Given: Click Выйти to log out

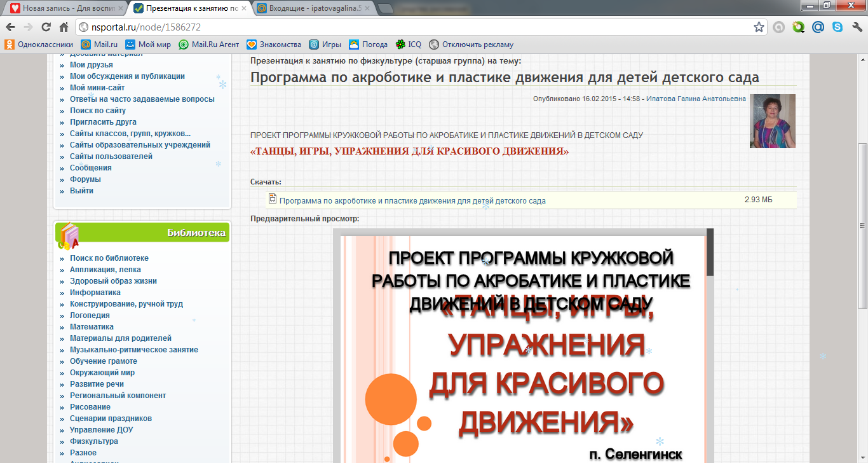Looking at the screenshot, I should (81, 191).
